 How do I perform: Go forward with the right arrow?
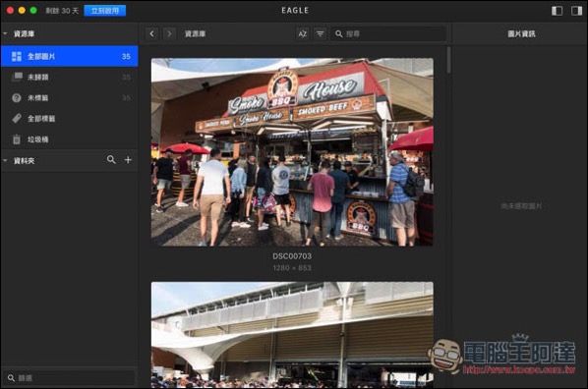coord(169,33)
